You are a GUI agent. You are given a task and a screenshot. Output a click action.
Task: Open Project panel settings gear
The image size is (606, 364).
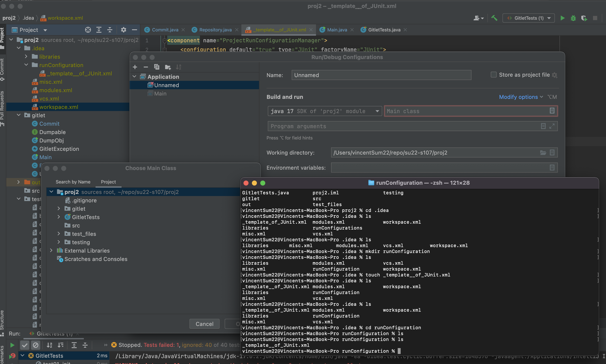(x=123, y=30)
